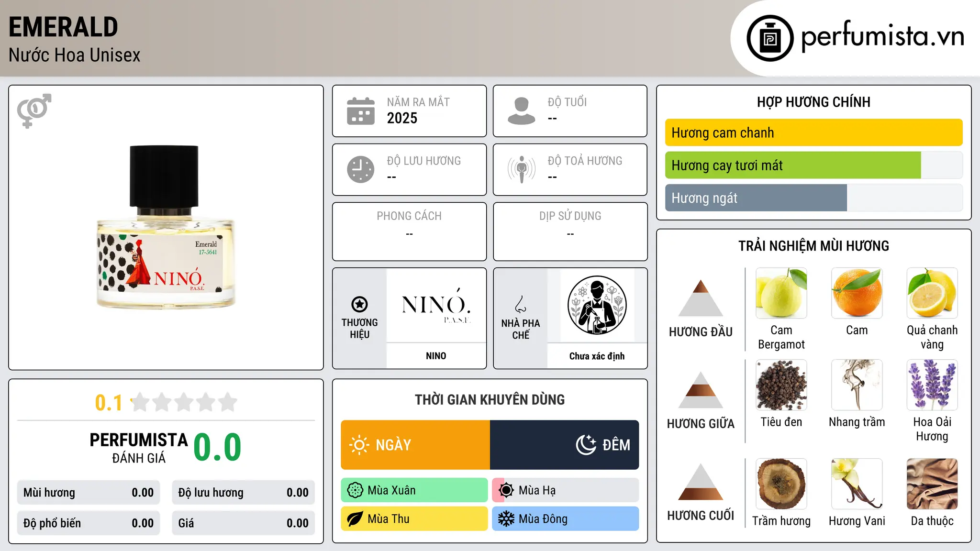Click the person icon beside Độ tuổi

(x=522, y=111)
